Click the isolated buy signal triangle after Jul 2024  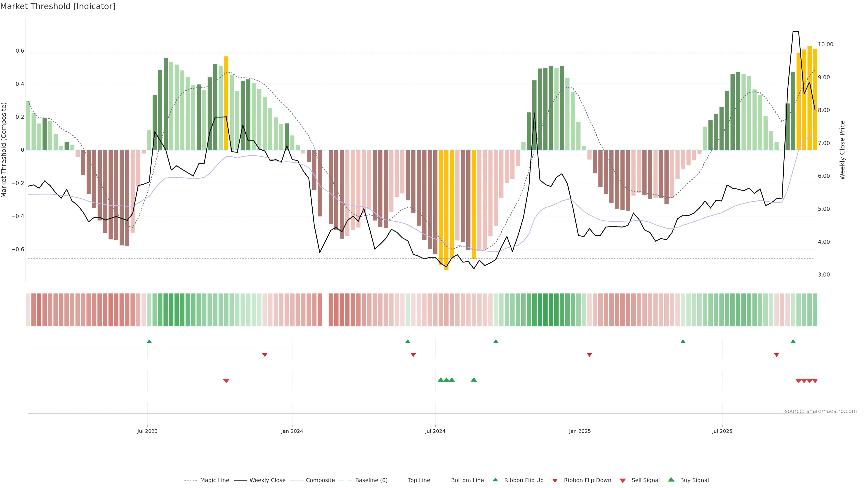tap(474, 380)
